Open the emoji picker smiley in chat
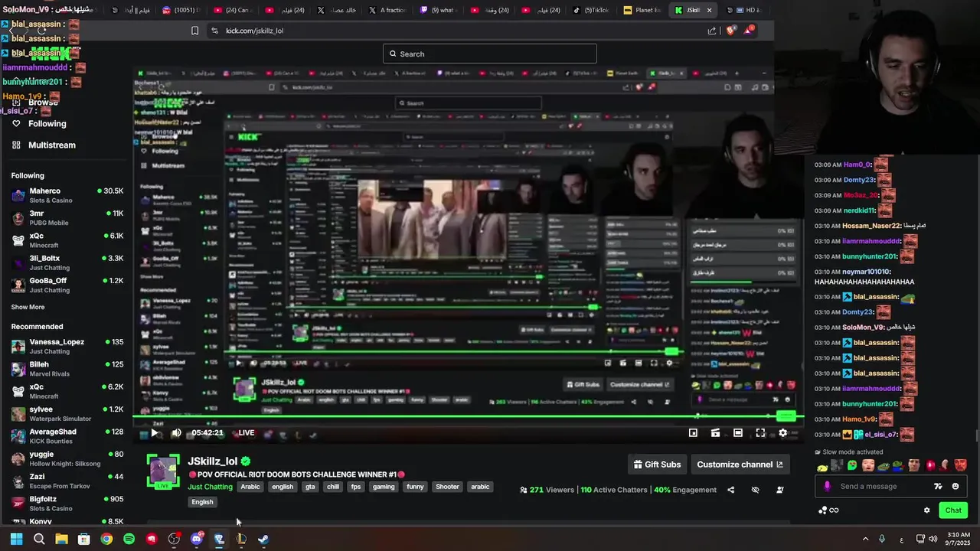 pyautogui.click(x=955, y=486)
